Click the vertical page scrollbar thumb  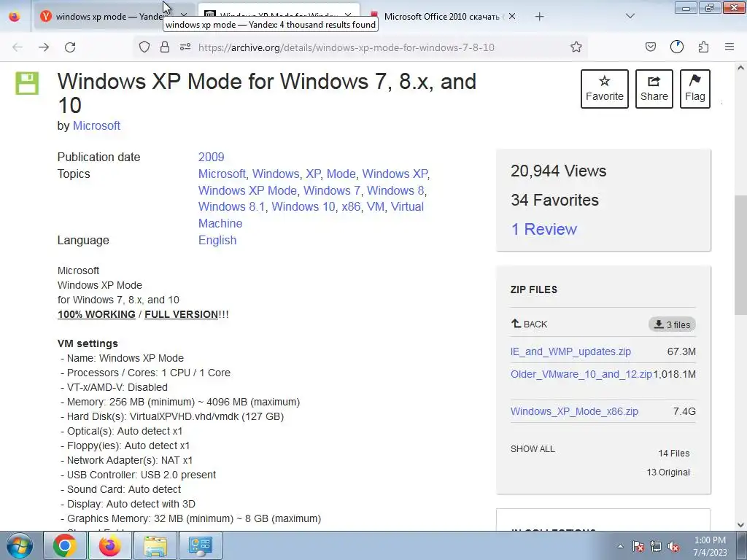[x=740, y=254]
